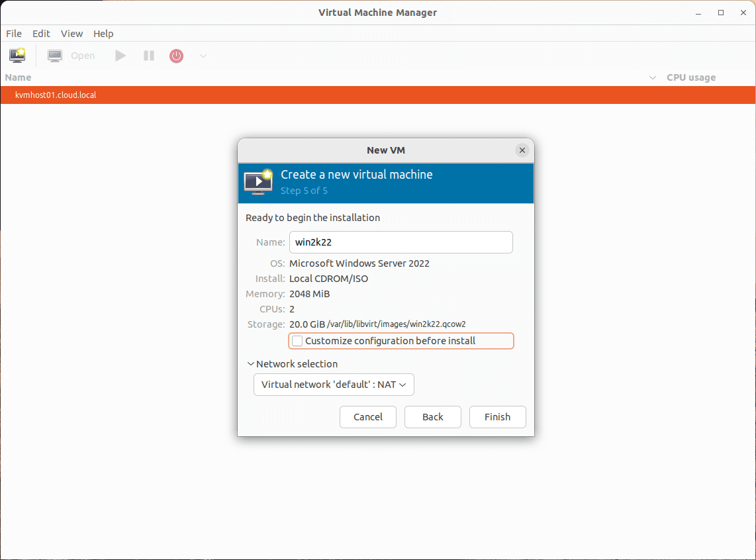Maximize the Virtual Machine Manager window
The width and height of the screenshot is (756, 560).
click(x=721, y=13)
